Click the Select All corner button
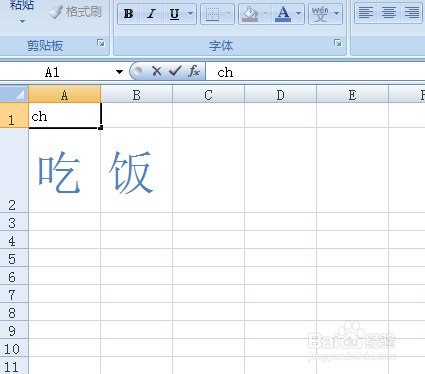The width and height of the screenshot is (425, 374). [14, 94]
